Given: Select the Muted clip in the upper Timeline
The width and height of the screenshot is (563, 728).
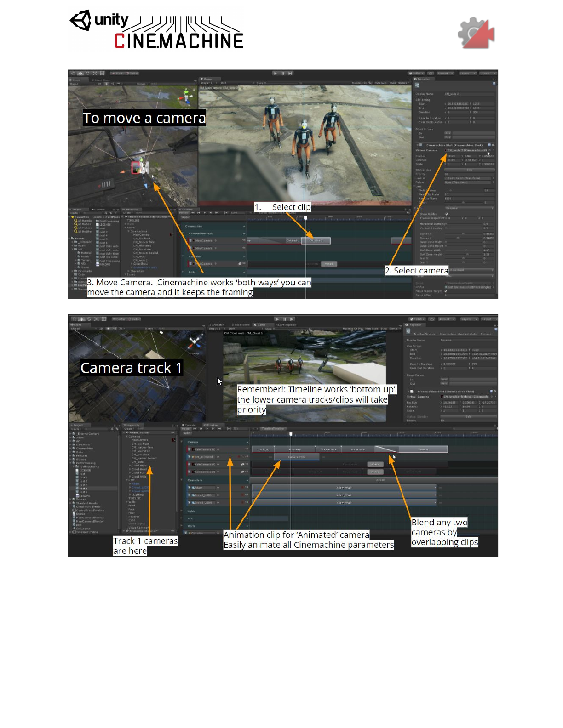Looking at the screenshot, I should pos(329,264).
